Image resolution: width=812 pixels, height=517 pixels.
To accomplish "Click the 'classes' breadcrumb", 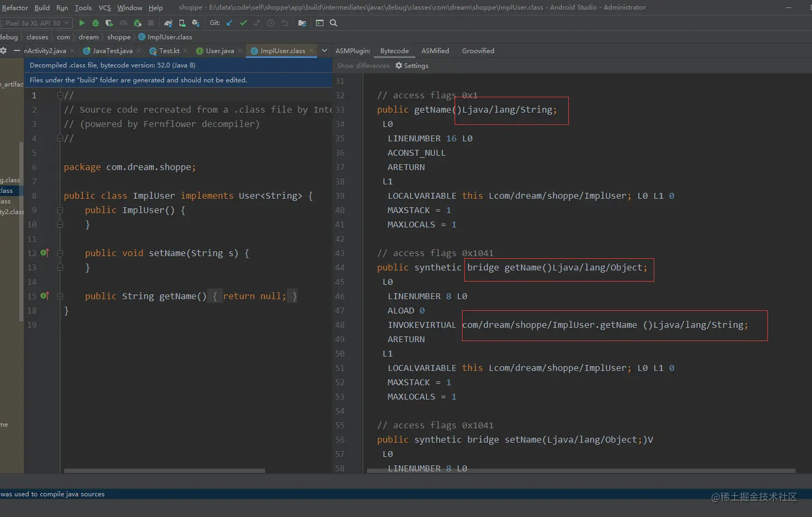I will click(37, 37).
